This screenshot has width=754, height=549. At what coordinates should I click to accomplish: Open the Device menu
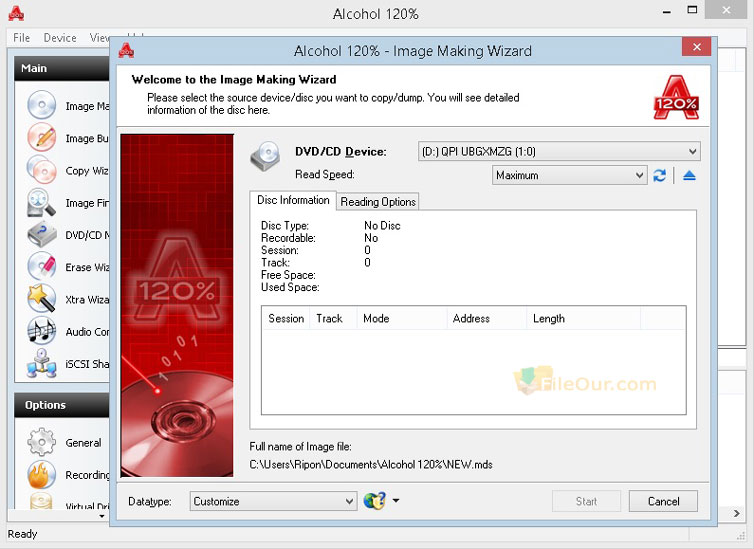pyautogui.click(x=60, y=37)
